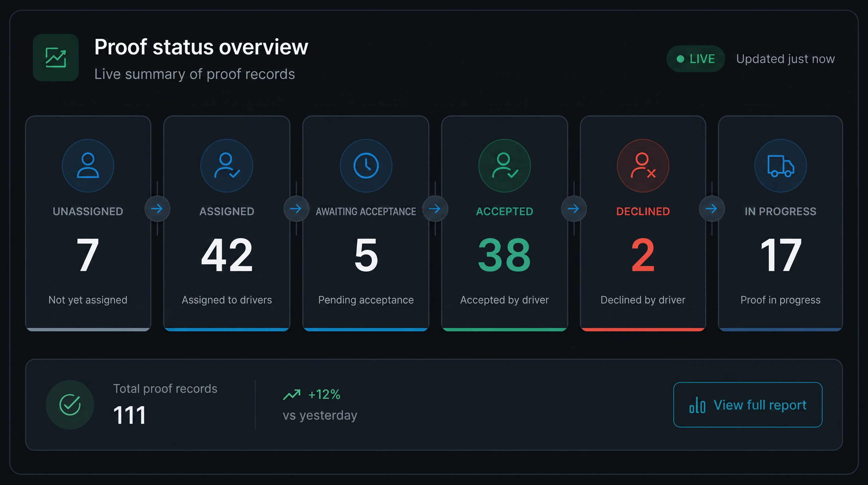
Task: Click the arrow between Unassigned and Assigned
Action: 157,209
